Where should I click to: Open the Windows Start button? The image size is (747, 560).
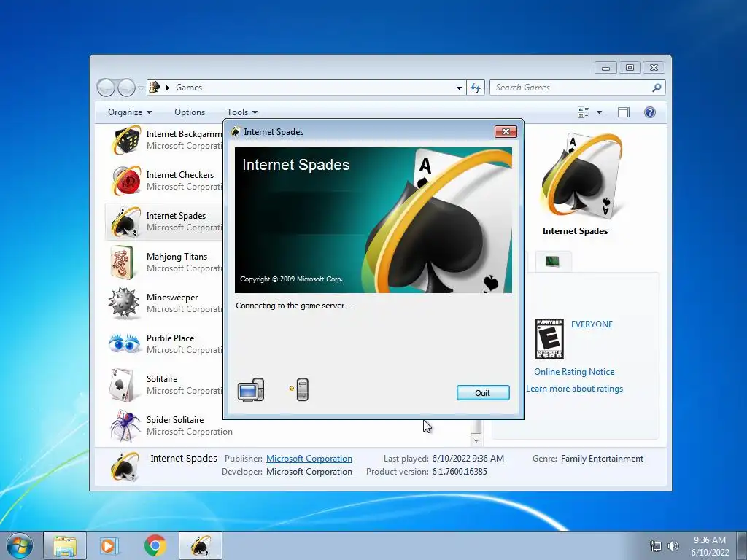coord(20,545)
